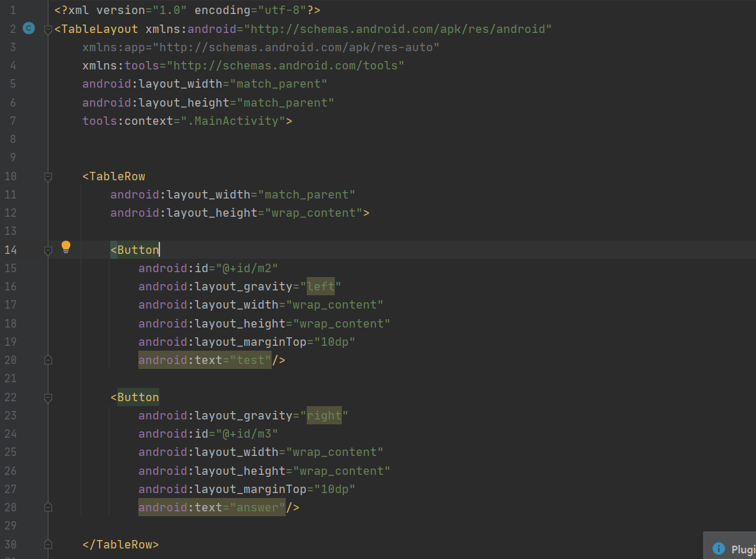
Task: Click line number 30 in the gutter
Action: [11, 544]
